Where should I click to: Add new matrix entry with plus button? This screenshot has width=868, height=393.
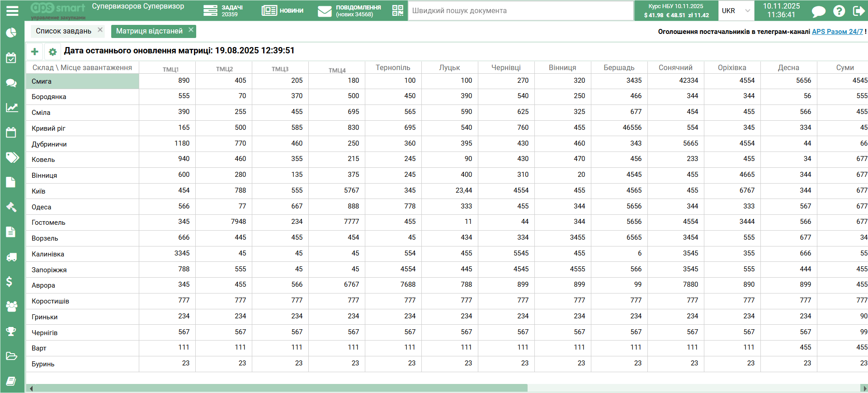point(35,52)
